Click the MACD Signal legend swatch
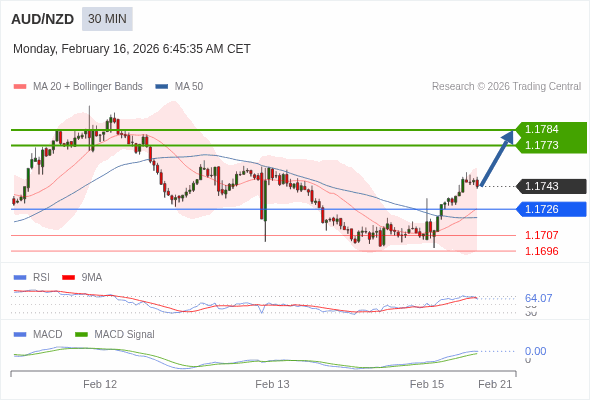The image size is (590, 400). pyautogui.click(x=81, y=335)
